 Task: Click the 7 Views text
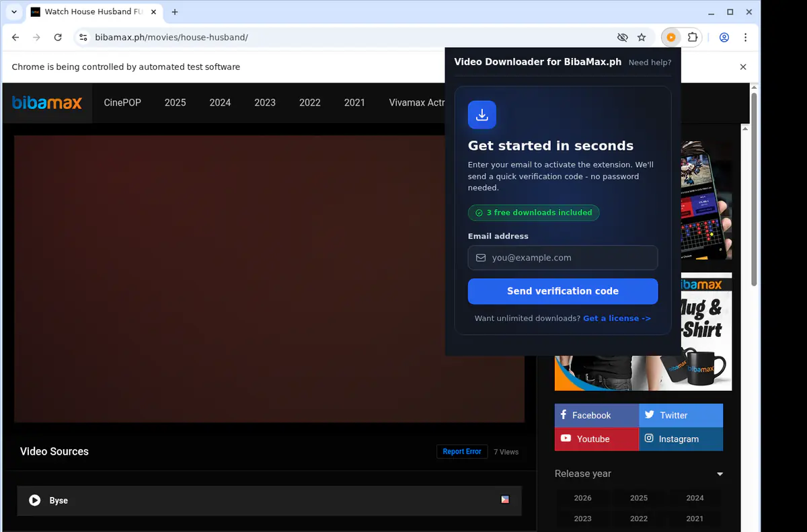(x=506, y=452)
